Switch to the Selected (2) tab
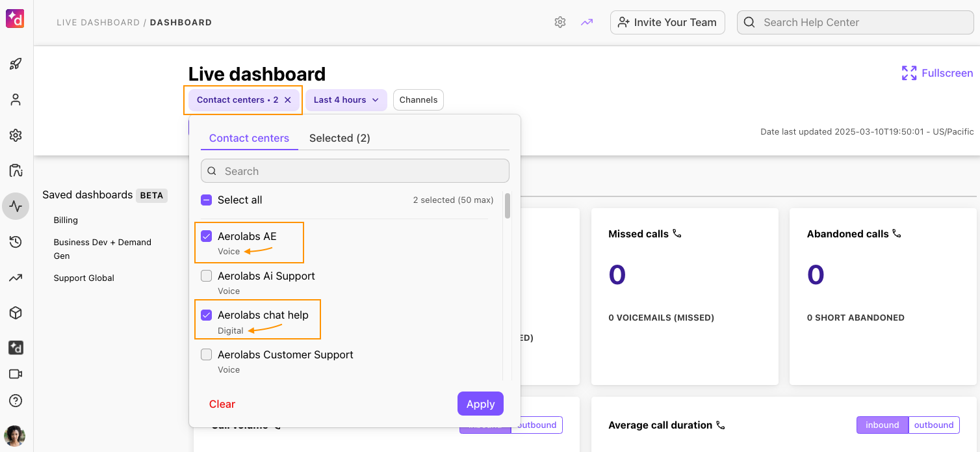This screenshot has height=452, width=980. point(340,138)
